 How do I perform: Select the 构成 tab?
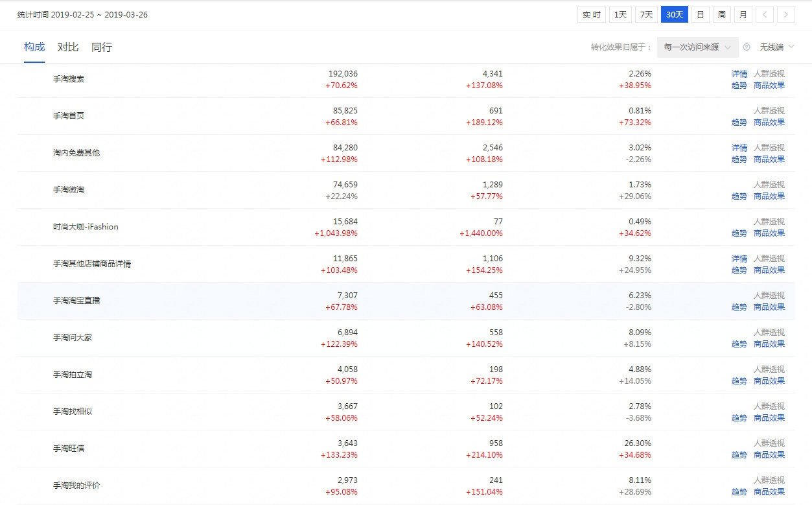click(x=34, y=47)
